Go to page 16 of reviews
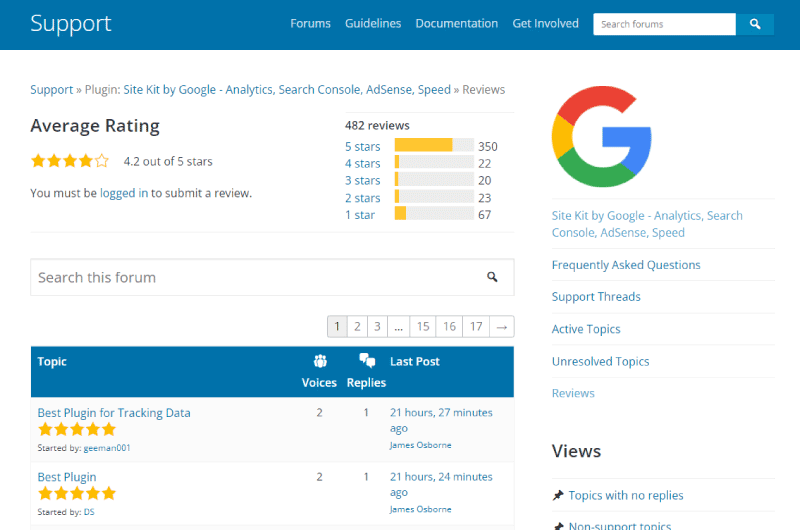The height and width of the screenshot is (530, 800). tap(449, 327)
